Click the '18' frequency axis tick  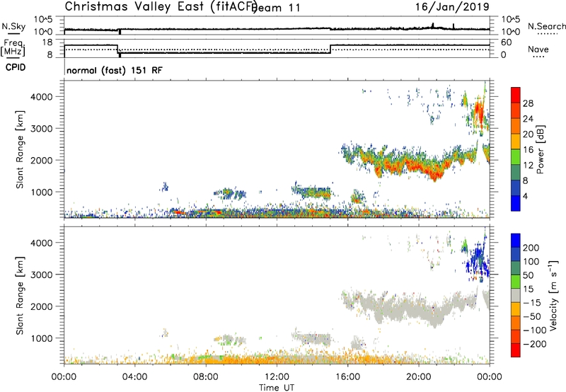(47, 42)
